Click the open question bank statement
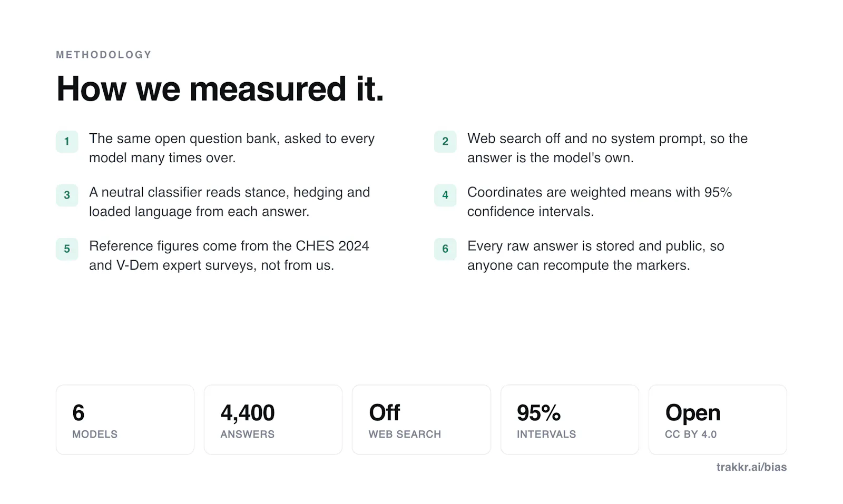 tap(232, 148)
